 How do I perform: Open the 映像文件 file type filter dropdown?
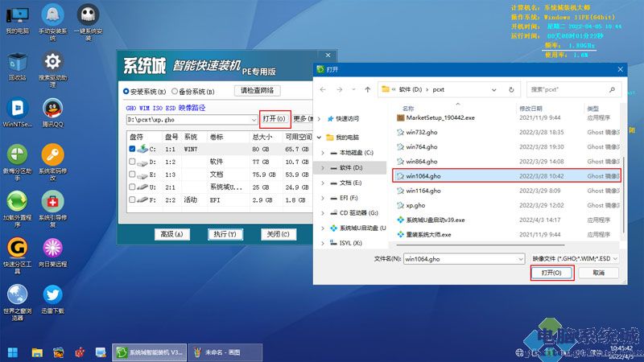(x=575, y=258)
